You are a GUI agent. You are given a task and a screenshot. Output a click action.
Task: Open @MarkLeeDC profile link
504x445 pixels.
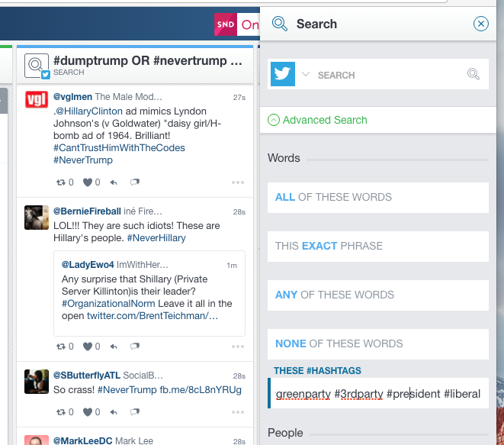tap(83, 440)
